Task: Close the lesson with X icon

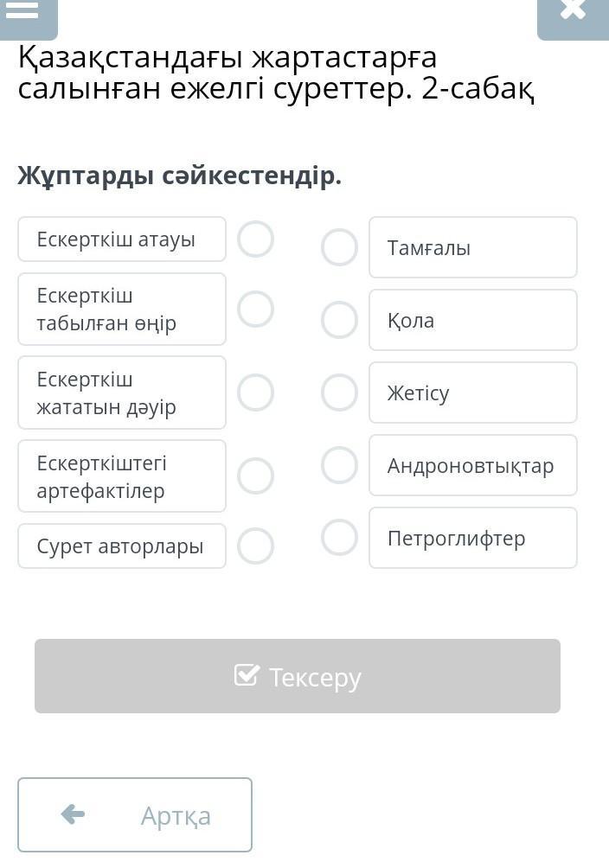Action: click(x=573, y=12)
